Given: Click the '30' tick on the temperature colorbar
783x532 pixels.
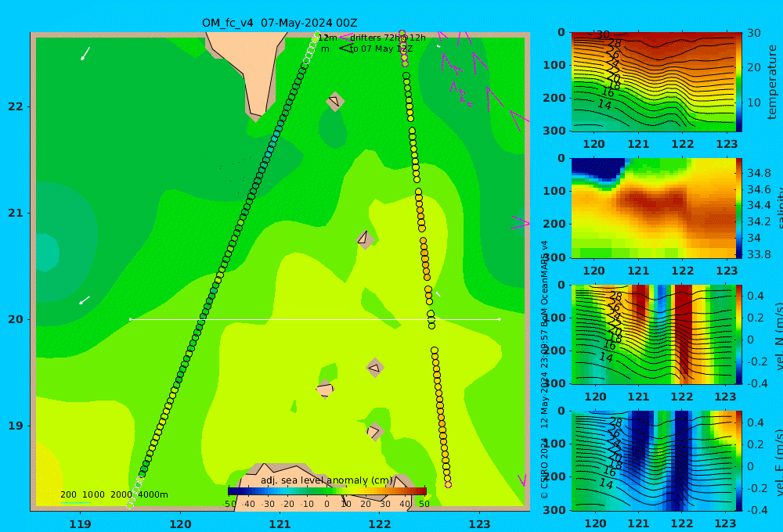Looking at the screenshot, I should (x=754, y=33).
